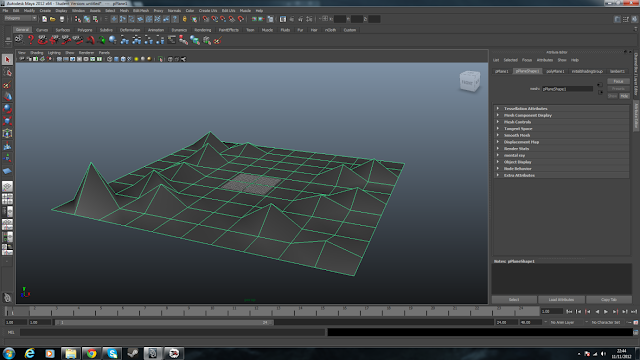Click the blue sphere shelf icon
This screenshot has height=360, width=640.
(x=113, y=40)
